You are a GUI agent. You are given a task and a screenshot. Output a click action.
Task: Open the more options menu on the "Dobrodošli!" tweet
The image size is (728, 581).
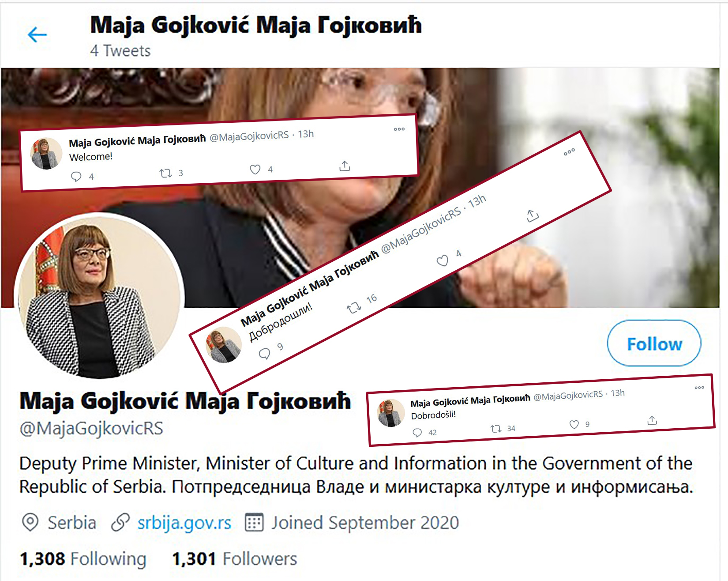[699, 388]
